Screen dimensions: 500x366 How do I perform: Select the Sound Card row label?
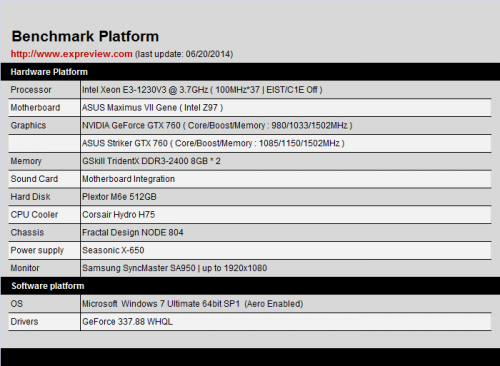tap(34, 179)
